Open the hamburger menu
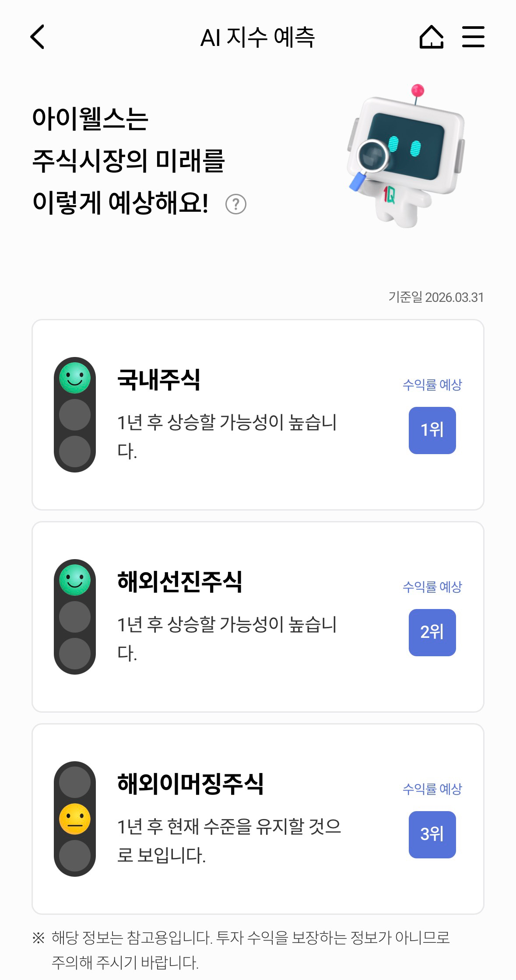The width and height of the screenshot is (516, 980). (473, 37)
